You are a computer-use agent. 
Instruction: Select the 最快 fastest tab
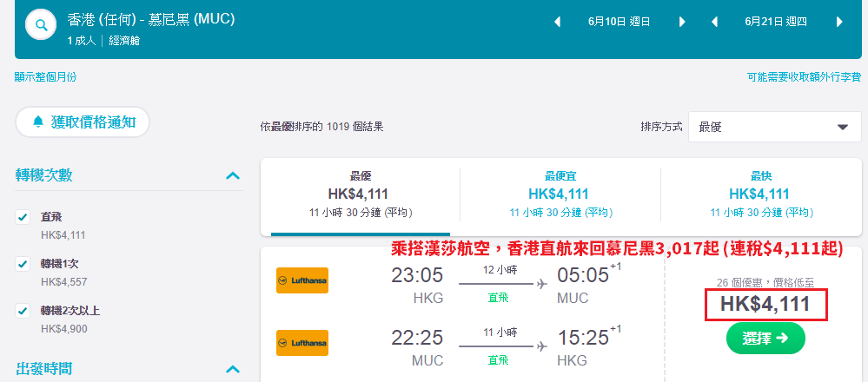pos(761,197)
